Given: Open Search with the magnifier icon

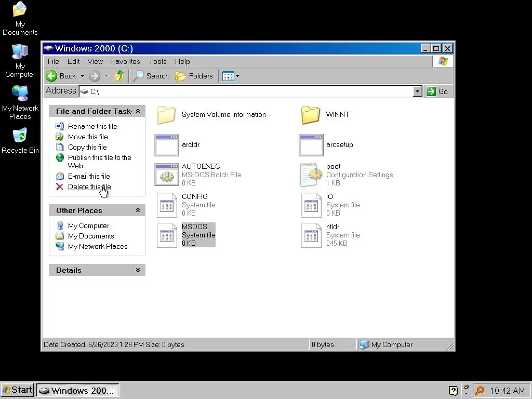Looking at the screenshot, I should pyautogui.click(x=138, y=76).
